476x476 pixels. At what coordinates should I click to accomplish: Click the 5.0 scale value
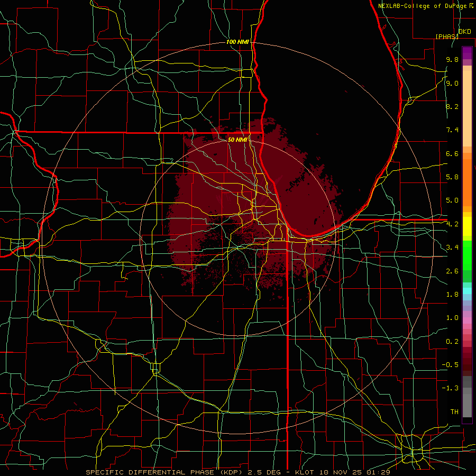[452, 200]
